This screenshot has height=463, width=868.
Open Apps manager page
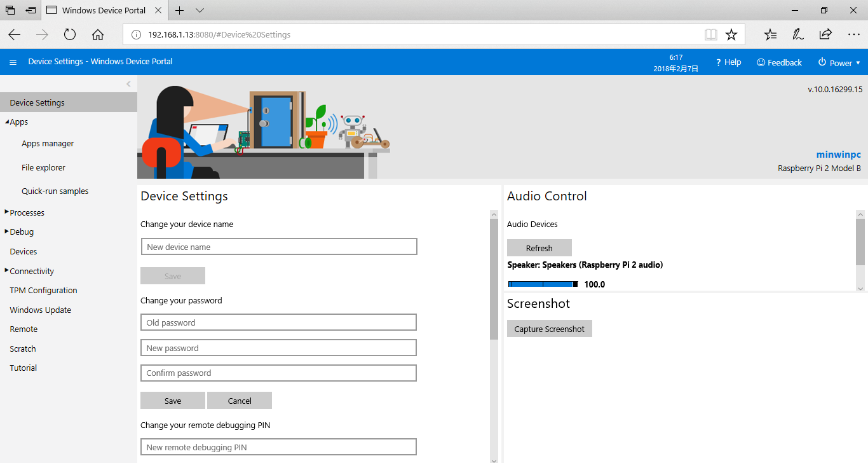pos(48,144)
